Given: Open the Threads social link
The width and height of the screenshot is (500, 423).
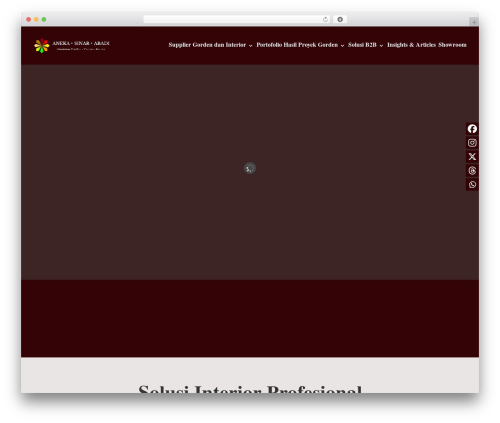Looking at the screenshot, I should (472, 171).
